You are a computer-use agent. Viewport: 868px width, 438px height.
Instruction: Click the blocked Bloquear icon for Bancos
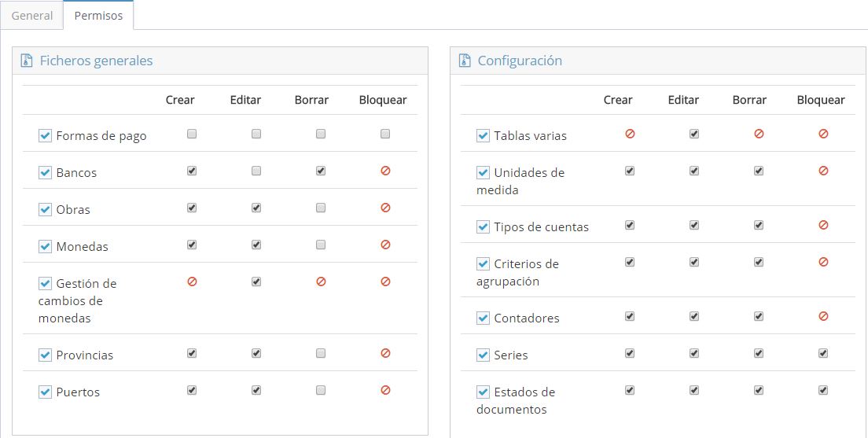coord(385,171)
